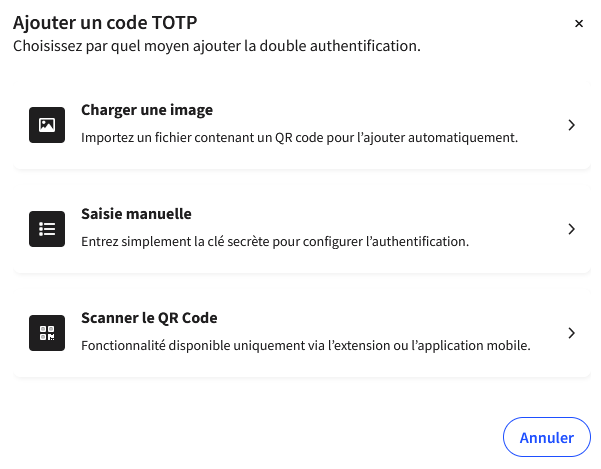
Task: Click the list icon beside Saisie manuelle
Action: (x=47, y=229)
